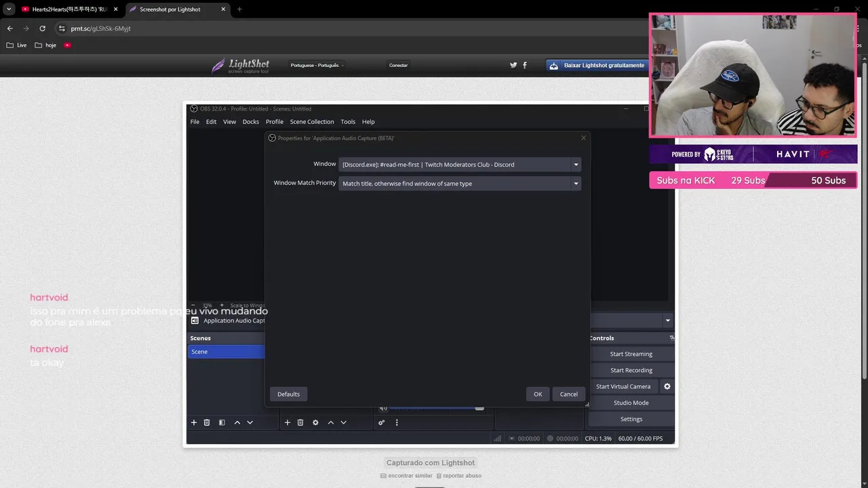The width and height of the screenshot is (868, 488).
Task: Delete the selected scene with trash icon
Action: point(207,422)
